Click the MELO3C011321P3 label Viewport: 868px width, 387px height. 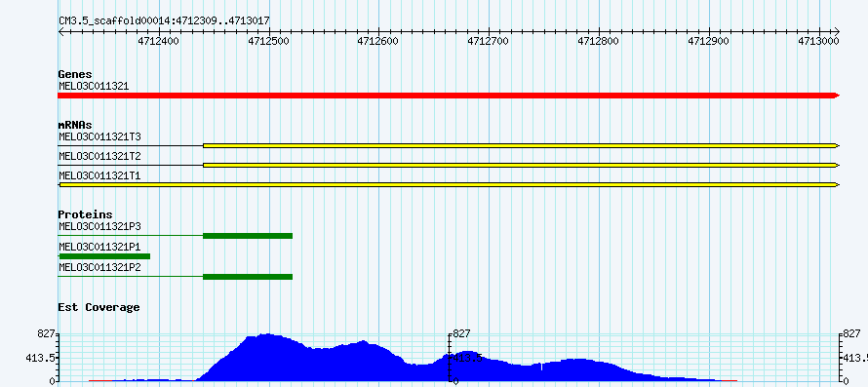pos(99,226)
